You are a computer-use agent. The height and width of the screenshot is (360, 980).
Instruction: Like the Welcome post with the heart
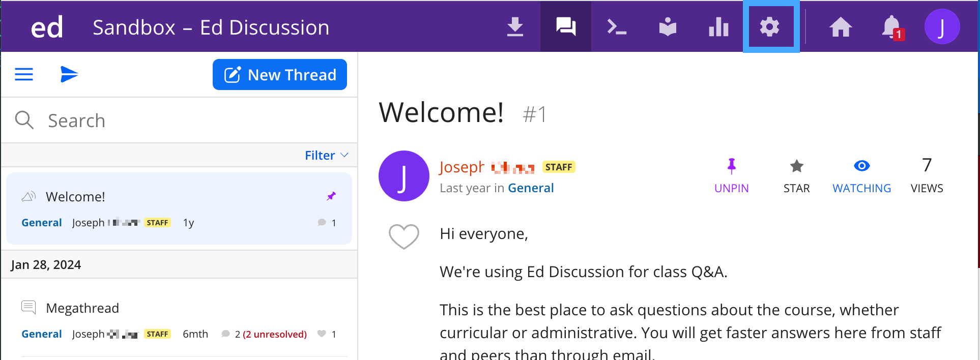tap(403, 236)
